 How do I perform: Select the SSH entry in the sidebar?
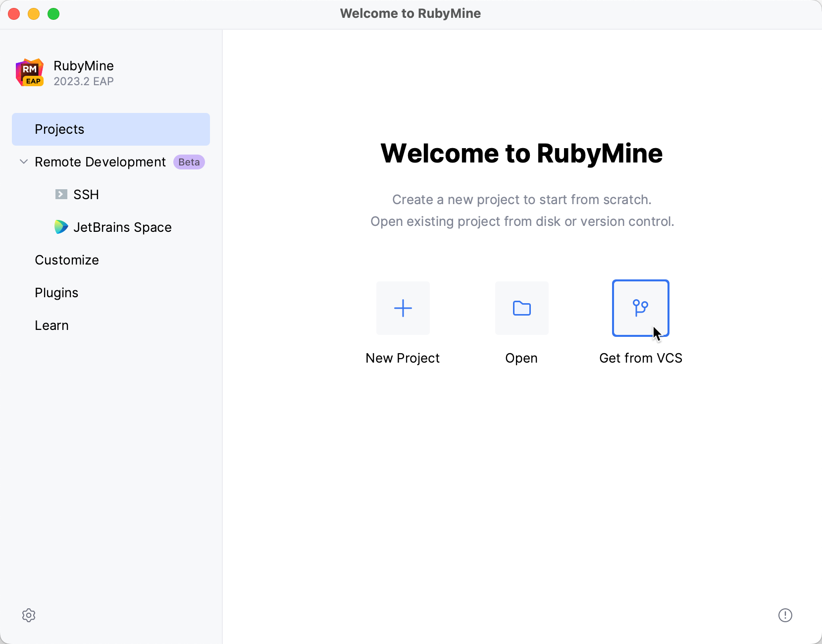pos(86,194)
